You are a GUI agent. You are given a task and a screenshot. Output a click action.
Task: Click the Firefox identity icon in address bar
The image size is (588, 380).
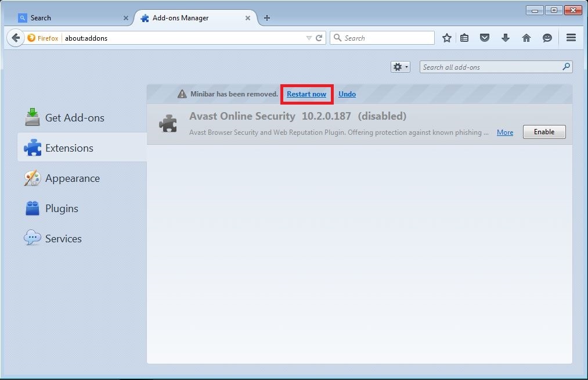pos(31,38)
